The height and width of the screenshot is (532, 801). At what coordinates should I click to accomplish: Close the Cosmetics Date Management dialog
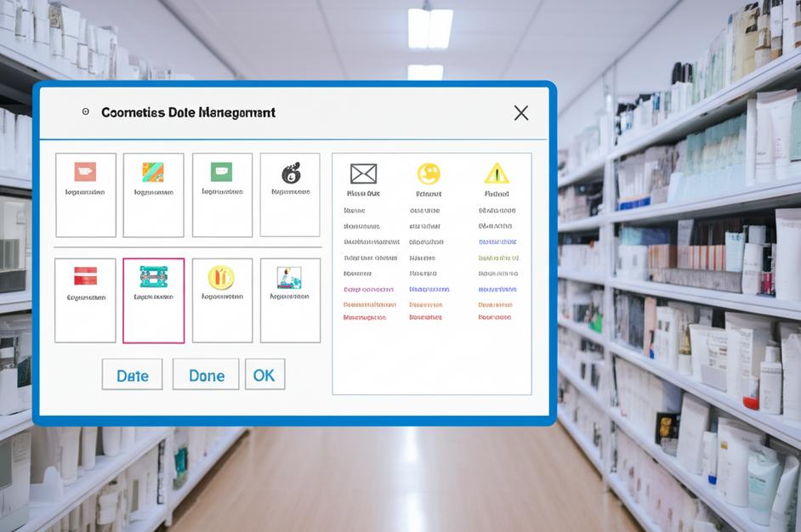(x=521, y=113)
